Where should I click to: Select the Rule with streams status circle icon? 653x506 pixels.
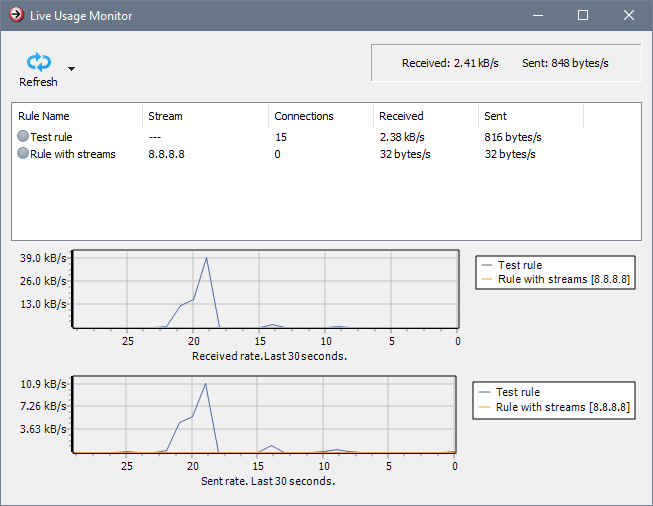(x=23, y=153)
